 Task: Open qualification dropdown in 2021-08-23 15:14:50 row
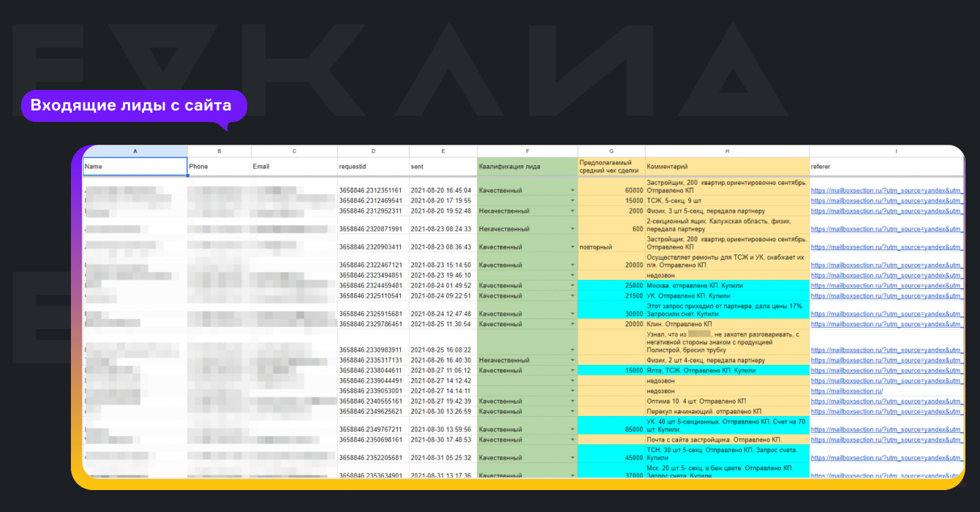573,266
